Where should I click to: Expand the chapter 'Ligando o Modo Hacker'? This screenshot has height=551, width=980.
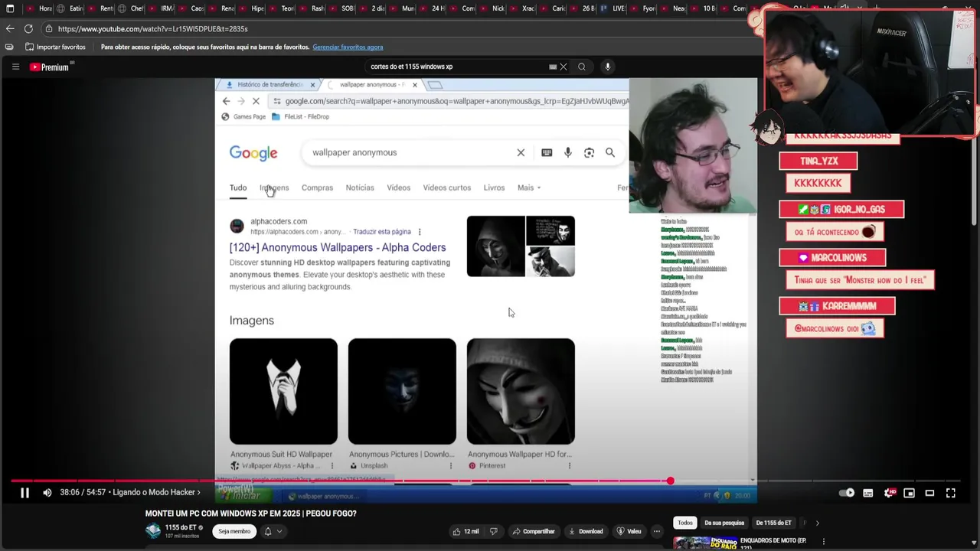point(156,493)
